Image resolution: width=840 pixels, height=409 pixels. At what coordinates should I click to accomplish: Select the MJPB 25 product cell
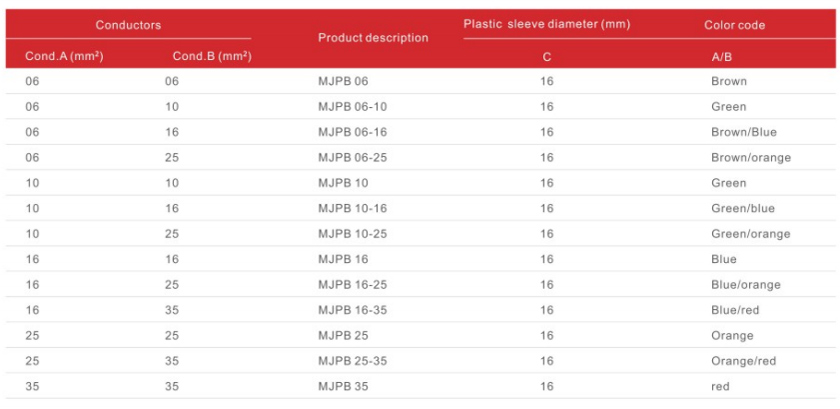pyautogui.click(x=343, y=336)
